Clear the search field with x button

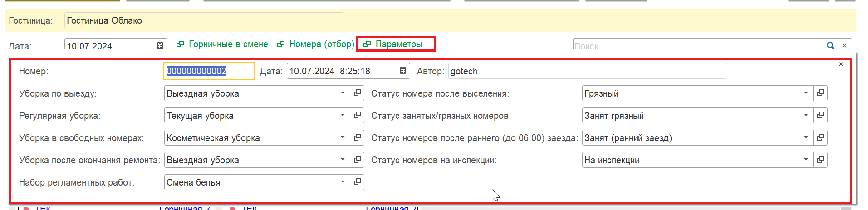pos(844,45)
